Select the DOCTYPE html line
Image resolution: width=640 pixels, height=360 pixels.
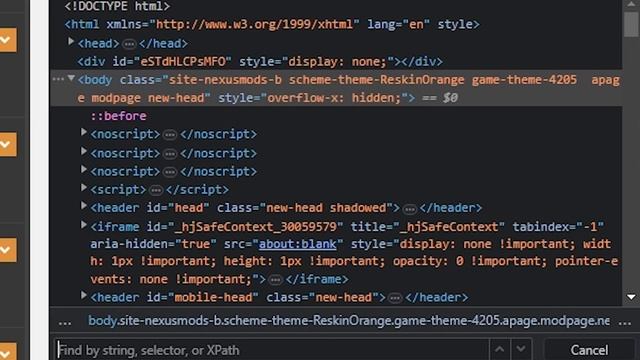(117, 6)
